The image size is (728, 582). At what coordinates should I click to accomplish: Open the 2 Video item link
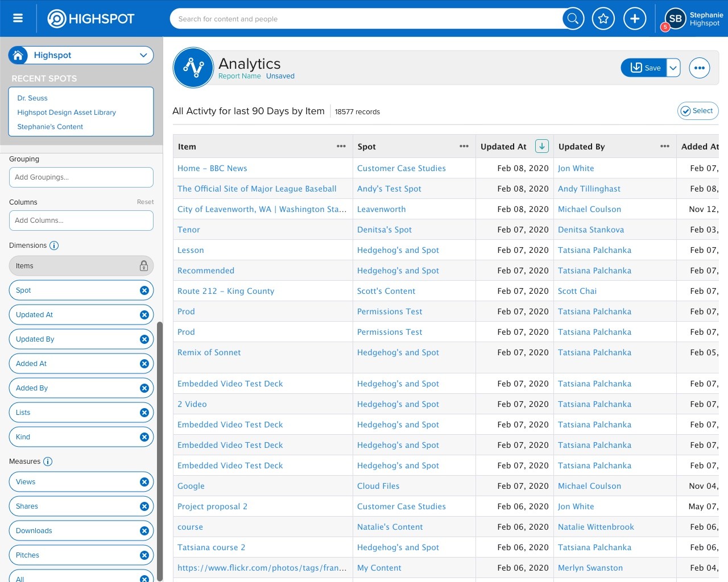(192, 404)
